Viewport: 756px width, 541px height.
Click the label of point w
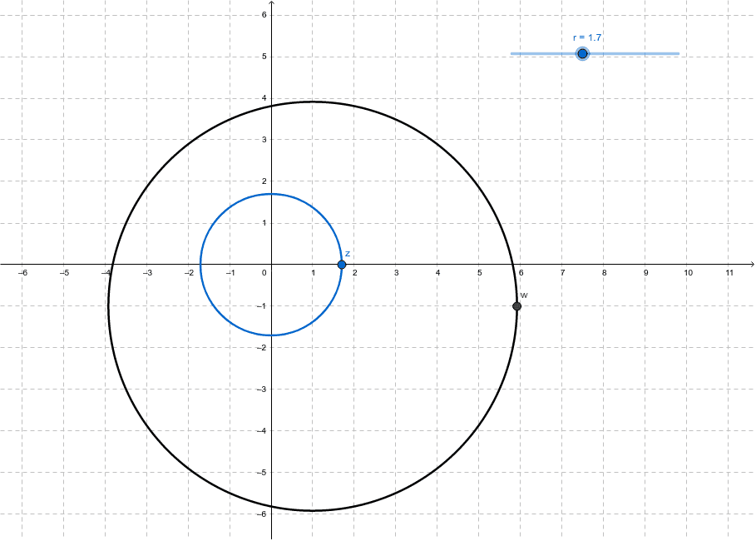click(x=524, y=295)
